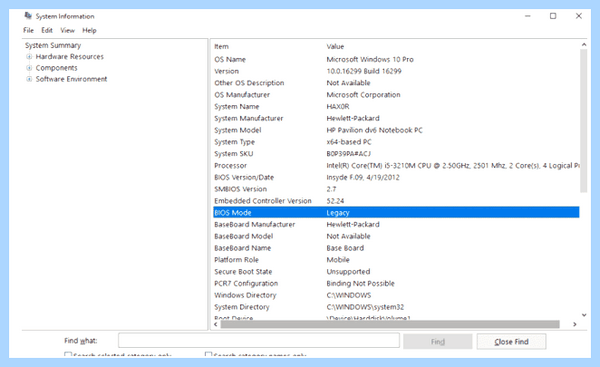Select the OS Manufacturer row
The height and width of the screenshot is (367, 600).
coord(396,95)
